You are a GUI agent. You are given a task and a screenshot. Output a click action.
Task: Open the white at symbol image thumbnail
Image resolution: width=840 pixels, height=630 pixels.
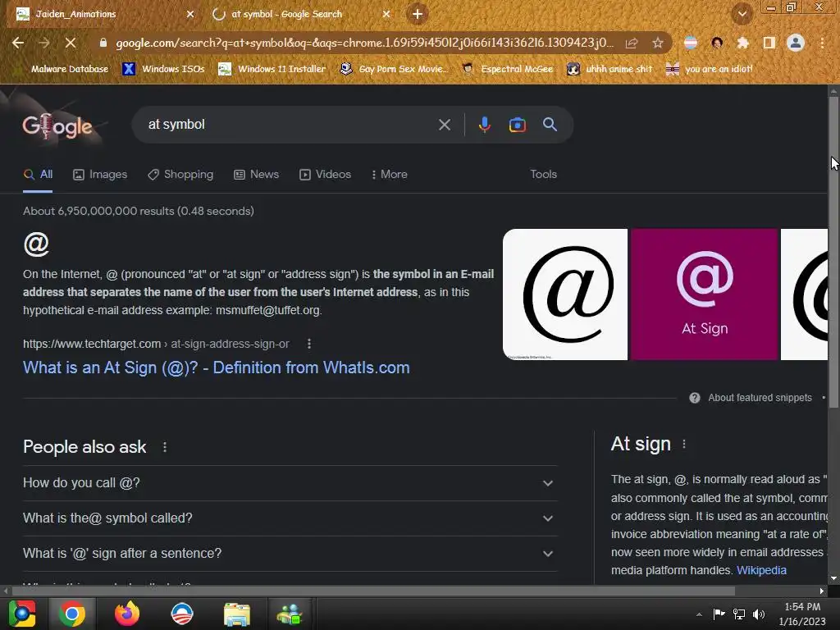click(564, 294)
